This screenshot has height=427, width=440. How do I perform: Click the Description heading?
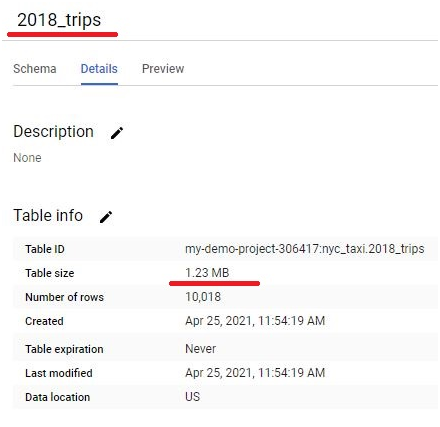[x=53, y=132]
